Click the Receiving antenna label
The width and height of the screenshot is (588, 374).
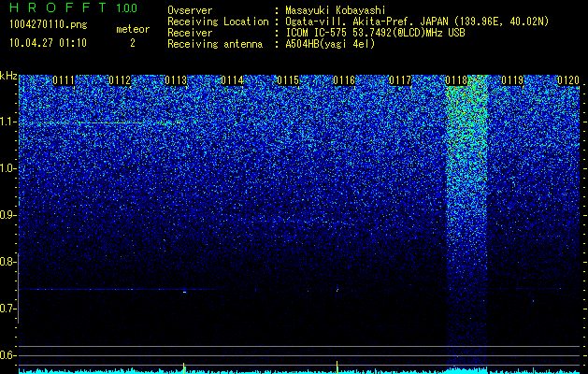tap(215, 44)
